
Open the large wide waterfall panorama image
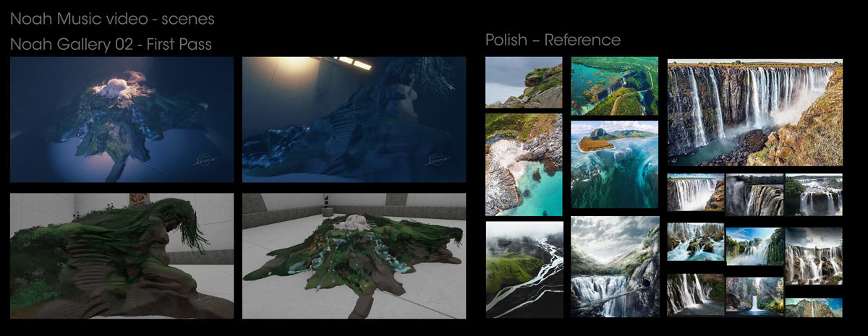coord(754,113)
